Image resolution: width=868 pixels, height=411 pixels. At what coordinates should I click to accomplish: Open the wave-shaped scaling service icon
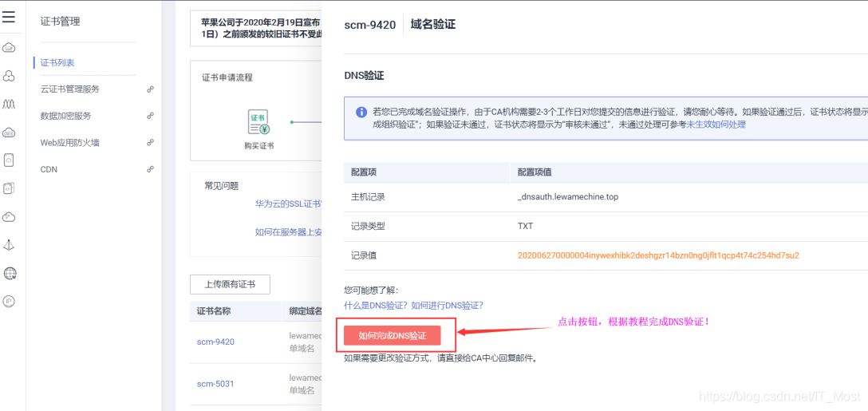point(9,104)
